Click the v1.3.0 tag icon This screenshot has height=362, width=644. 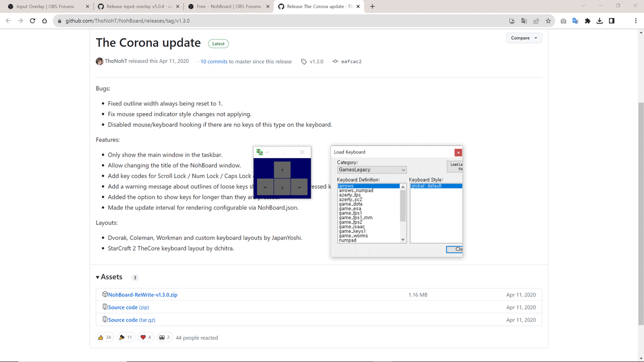[x=304, y=62]
